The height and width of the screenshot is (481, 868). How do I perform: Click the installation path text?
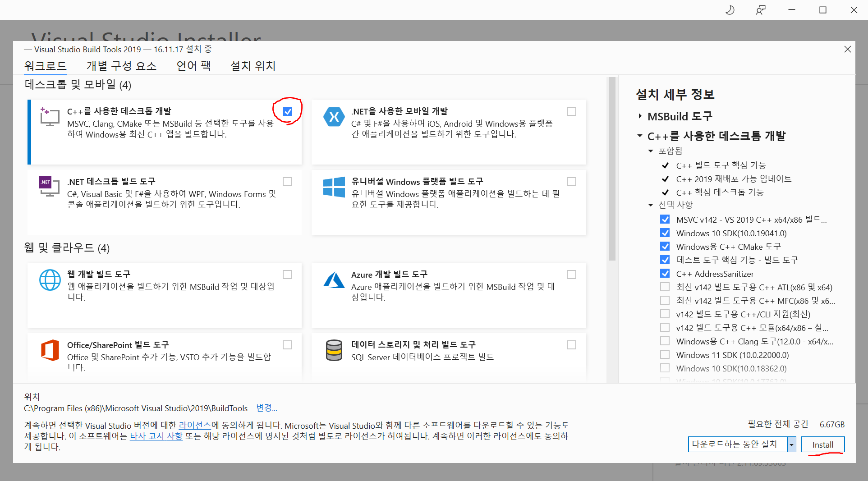tap(136, 408)
